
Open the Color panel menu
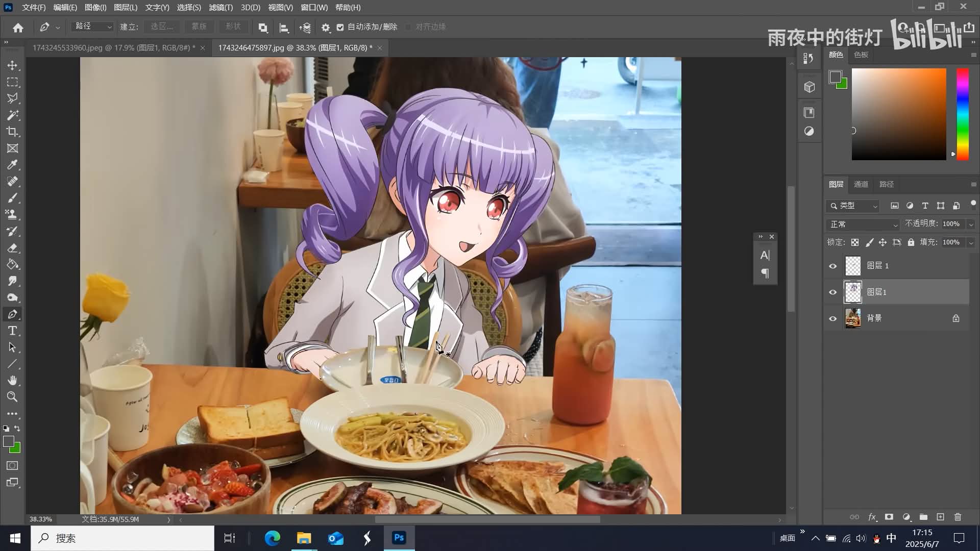(973, 55)
